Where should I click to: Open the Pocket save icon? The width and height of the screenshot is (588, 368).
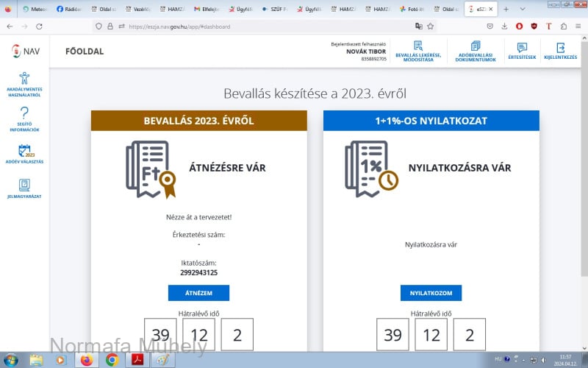[x=490, y=26]
